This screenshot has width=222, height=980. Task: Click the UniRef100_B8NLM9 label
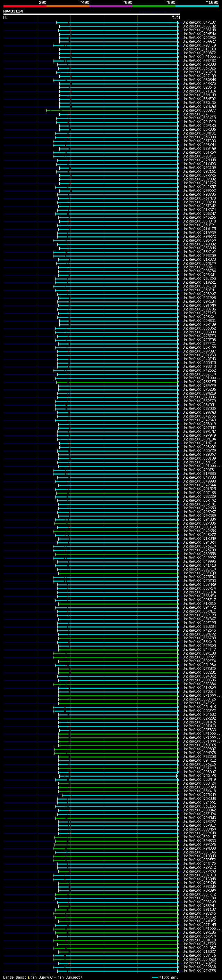point(199,95)
